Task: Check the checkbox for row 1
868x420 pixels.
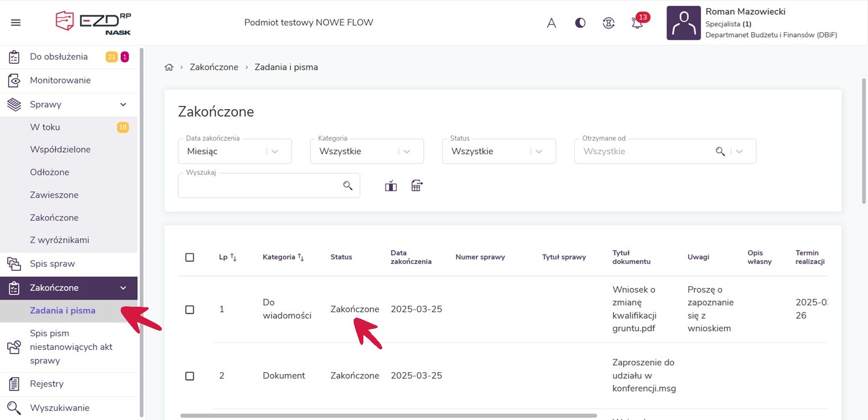Action: point(190,310)
